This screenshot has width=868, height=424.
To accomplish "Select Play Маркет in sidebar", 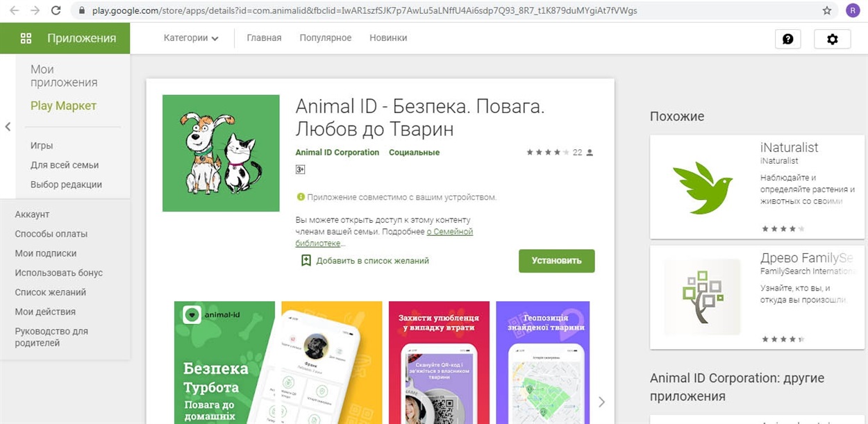I will point(63,105).
